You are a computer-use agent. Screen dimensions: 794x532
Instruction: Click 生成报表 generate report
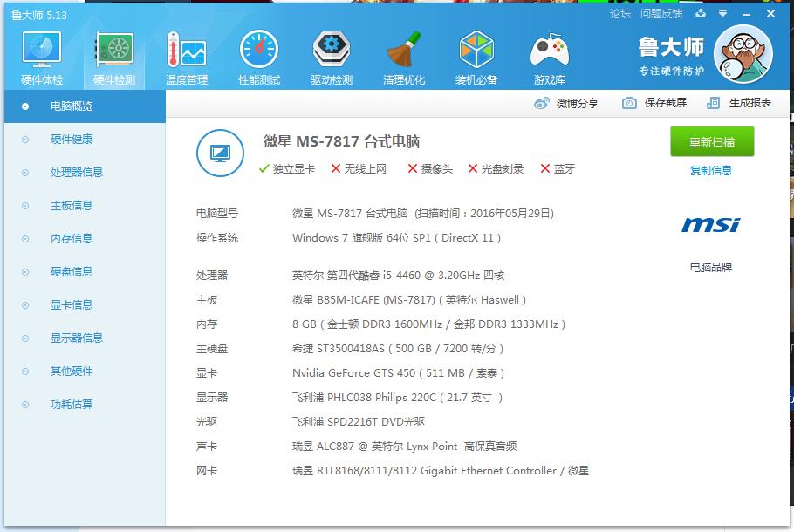pyautogui.click(x=750, y=103)
